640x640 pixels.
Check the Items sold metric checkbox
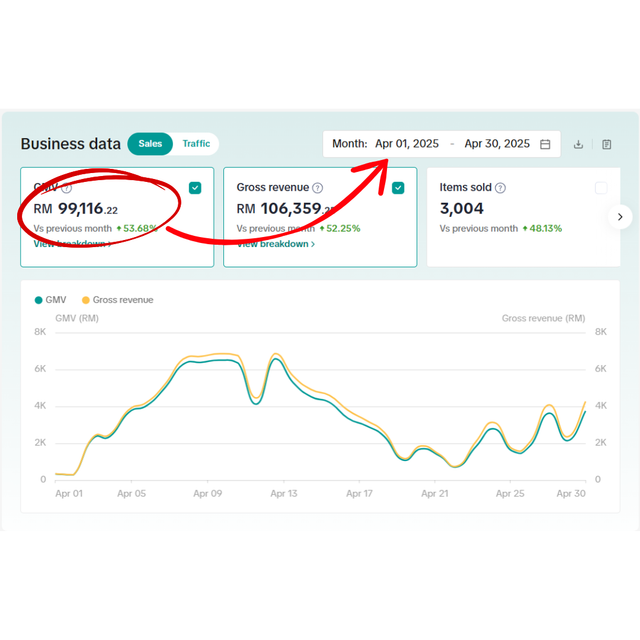(x=601, y=188)
